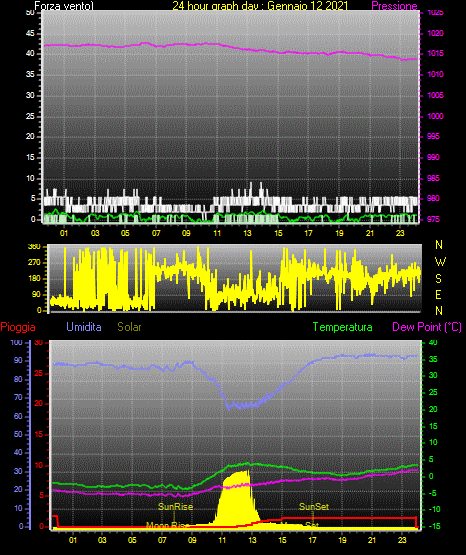This screenshot has height=555, width=466.
Task: Click the SunSet marker label
Action: pyautogui.click(x=314, y=507)
